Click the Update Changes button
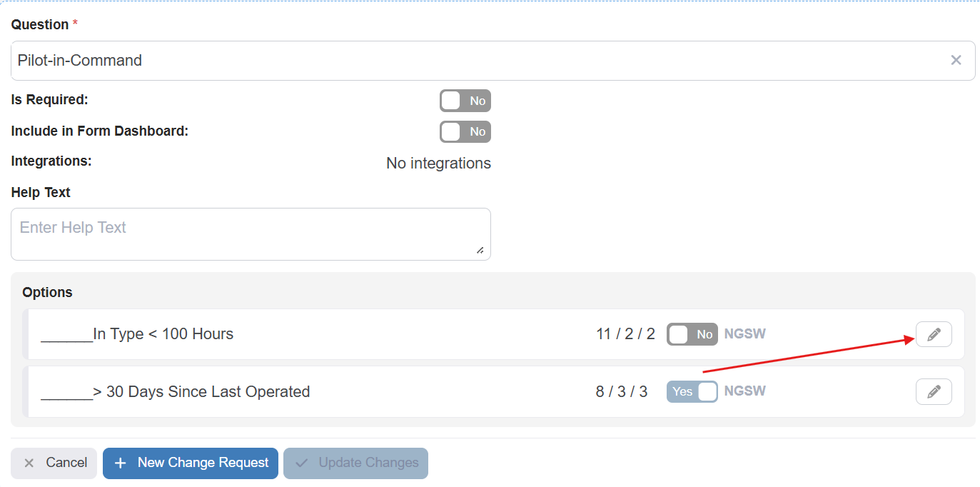The image size is (980, 487). [355, 463]
